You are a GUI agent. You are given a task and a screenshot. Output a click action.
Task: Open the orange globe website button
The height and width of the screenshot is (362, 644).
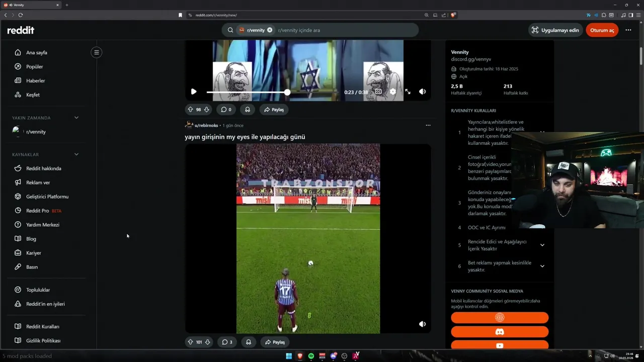click(x=500, y=317)
